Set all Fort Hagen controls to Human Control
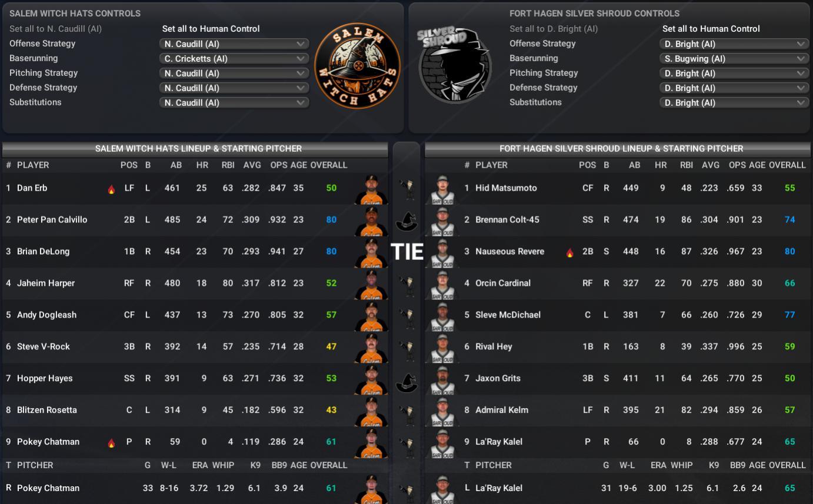Image resolution: width=813 pixels, height=504 pixels. (x=711, y=28)
